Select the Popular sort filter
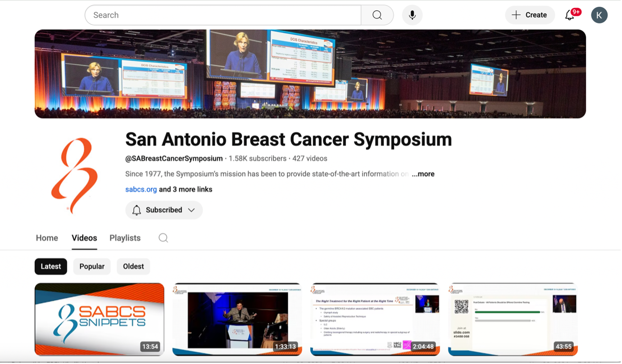This screenshot has height=364, width=622. point(92,266)
